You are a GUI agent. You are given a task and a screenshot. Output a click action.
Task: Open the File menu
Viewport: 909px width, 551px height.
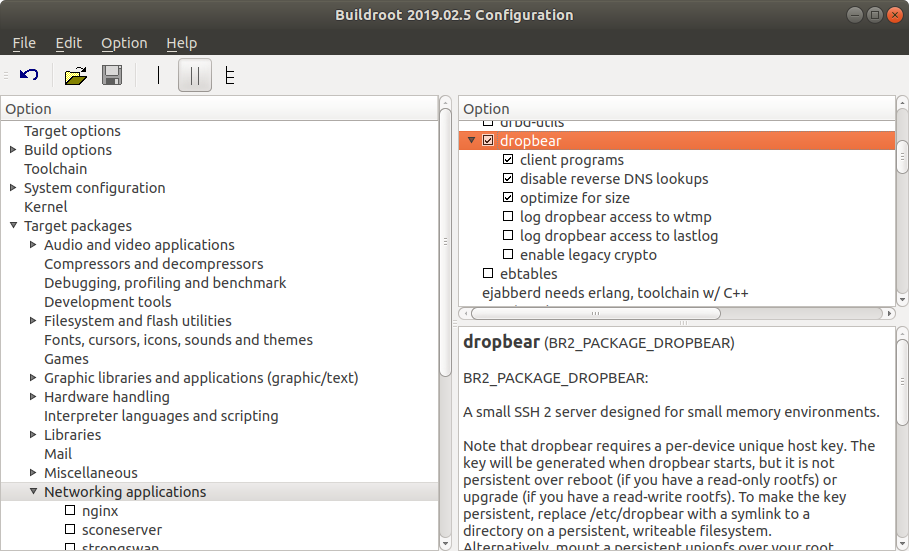click(x=24, y=43)
